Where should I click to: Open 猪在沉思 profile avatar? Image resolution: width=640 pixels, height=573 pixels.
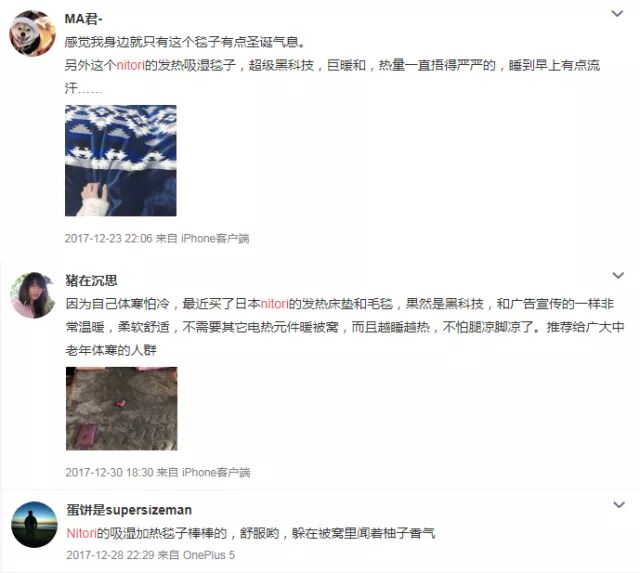33,295
